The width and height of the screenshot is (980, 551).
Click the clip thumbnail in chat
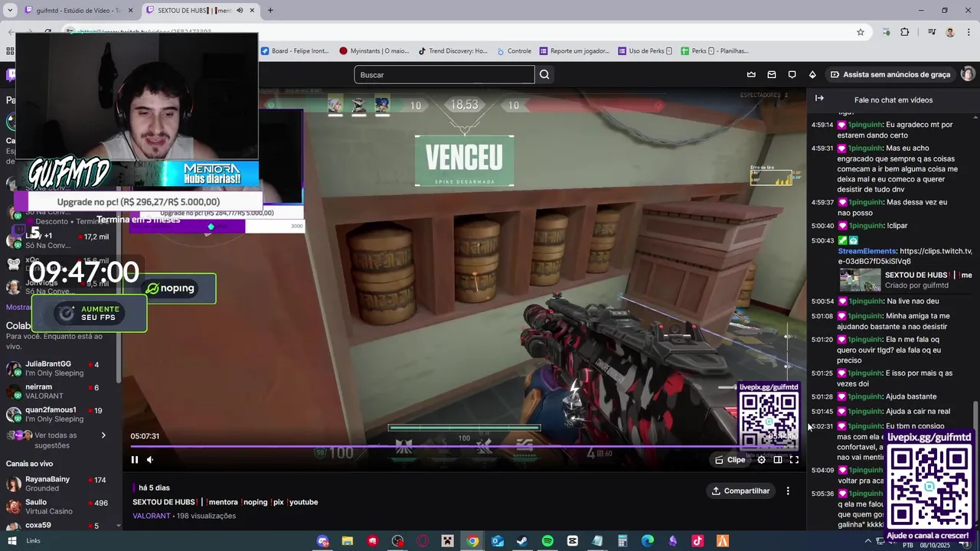coord(860,280)
